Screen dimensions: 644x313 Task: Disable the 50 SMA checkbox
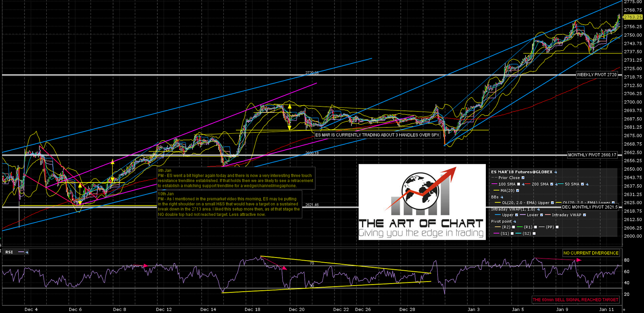(x=582, y=184)
